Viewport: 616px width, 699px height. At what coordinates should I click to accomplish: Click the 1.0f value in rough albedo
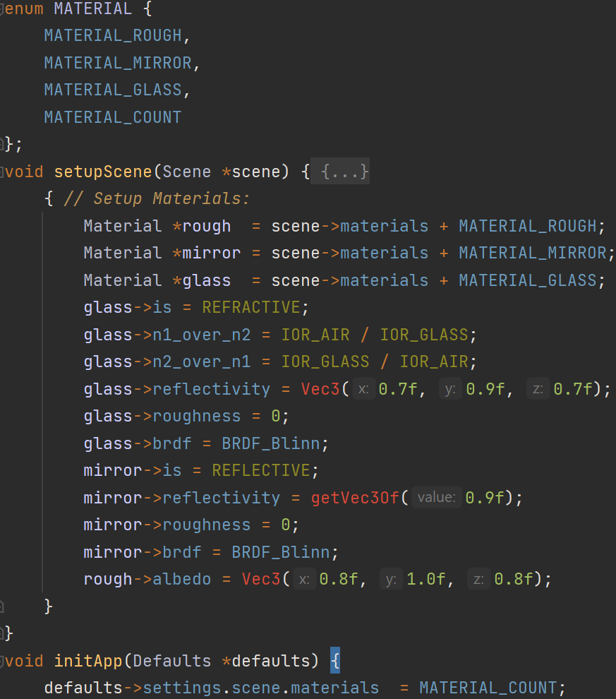pyautogui.click(x=425, y=579)
